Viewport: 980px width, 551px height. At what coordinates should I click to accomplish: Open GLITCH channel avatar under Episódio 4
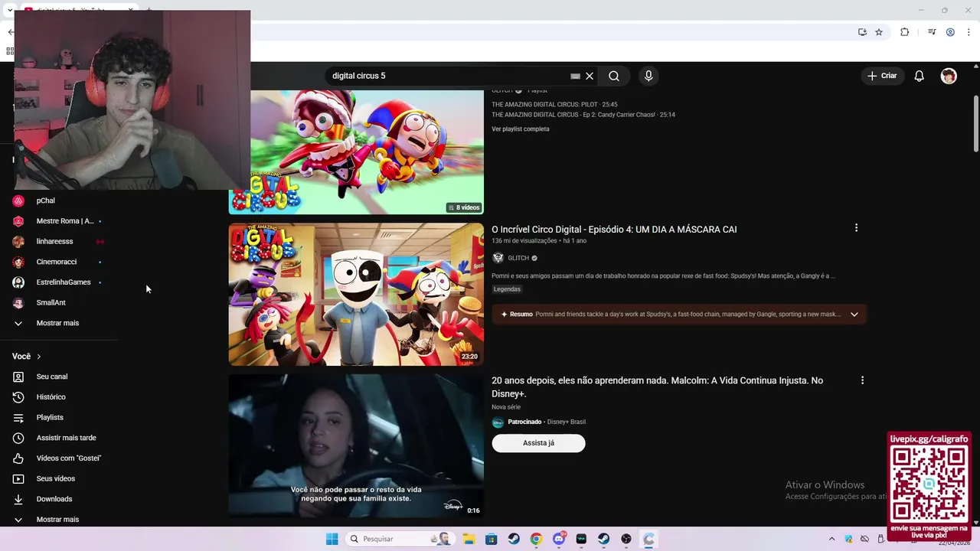point(498,258)
